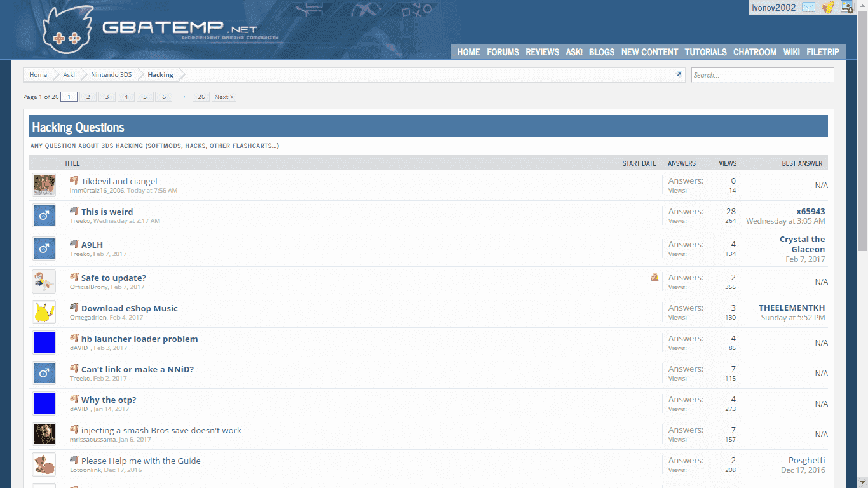868x488 pixels.
Task: Open the WIKI tab
Action: pos(792,52)
